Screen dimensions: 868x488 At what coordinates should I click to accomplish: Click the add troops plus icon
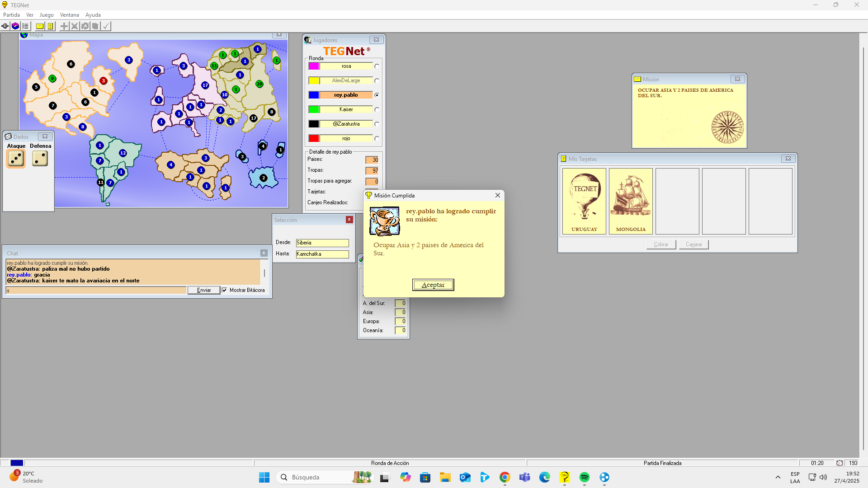(64, 26)
